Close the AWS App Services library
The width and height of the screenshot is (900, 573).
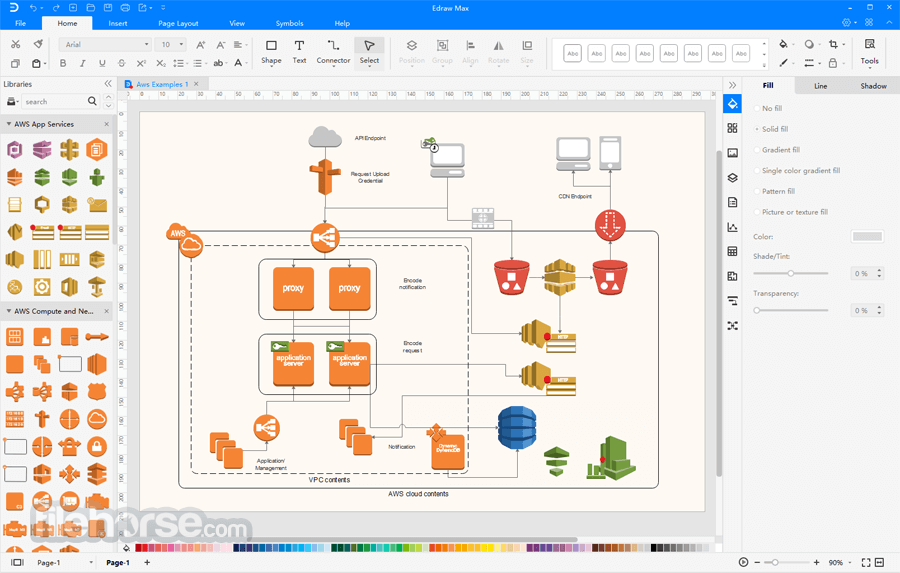107,124
